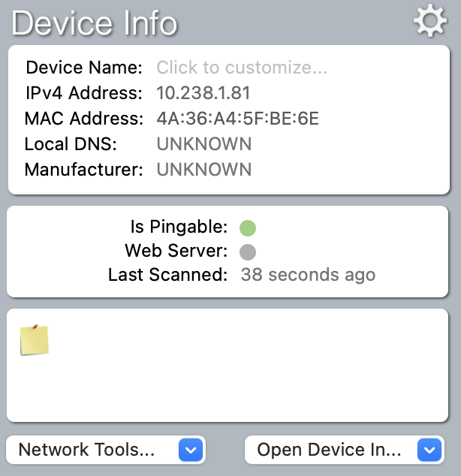
Task: Click the MAC address value 4A:36:A4:5F:BE:6E
Action: tap(238, 119)
